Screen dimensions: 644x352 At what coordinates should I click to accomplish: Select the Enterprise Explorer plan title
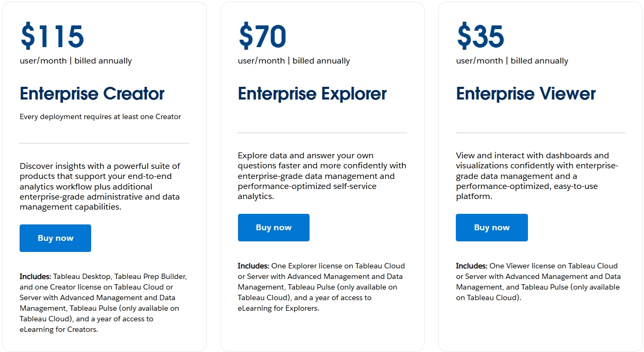[x=312, y=94]
